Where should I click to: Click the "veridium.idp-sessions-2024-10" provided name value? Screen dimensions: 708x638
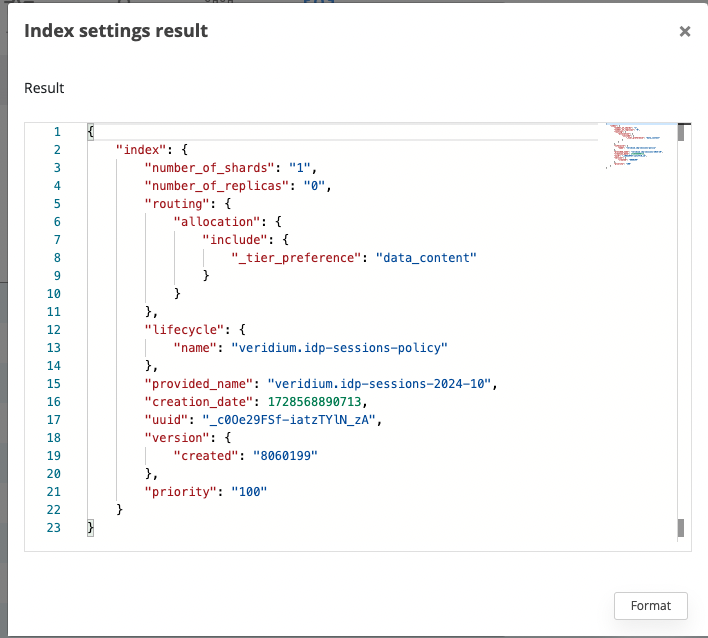click(x=375, y=384)
